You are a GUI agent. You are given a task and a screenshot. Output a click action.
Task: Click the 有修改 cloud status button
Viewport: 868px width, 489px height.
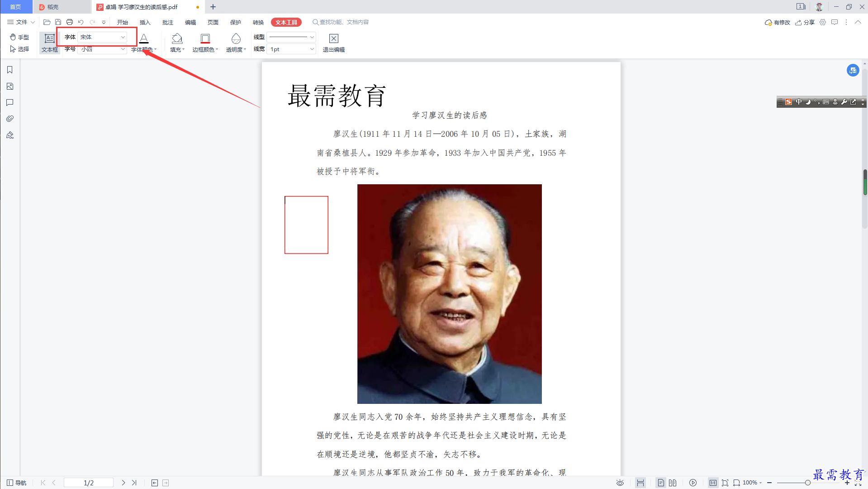(777, 22)
